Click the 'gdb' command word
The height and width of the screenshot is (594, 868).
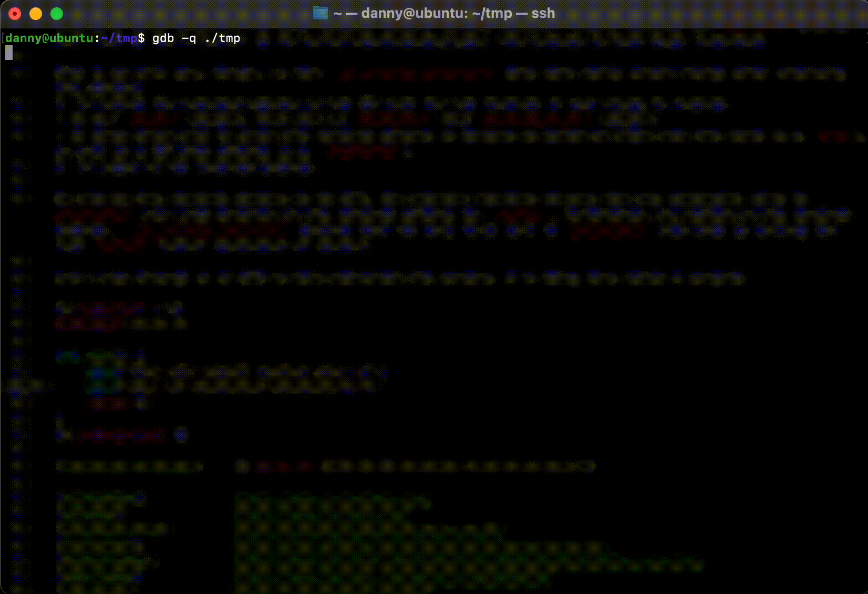click(x=163, y=38)
